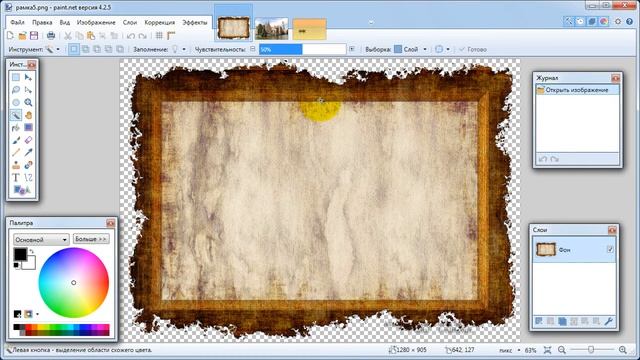
Task: Click the Open file folder icon
Action: pyautogui.click(x=22, y=36)
